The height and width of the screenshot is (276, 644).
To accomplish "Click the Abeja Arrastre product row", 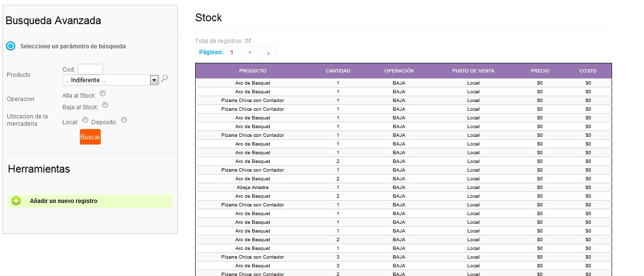I will tap(403, 188).
